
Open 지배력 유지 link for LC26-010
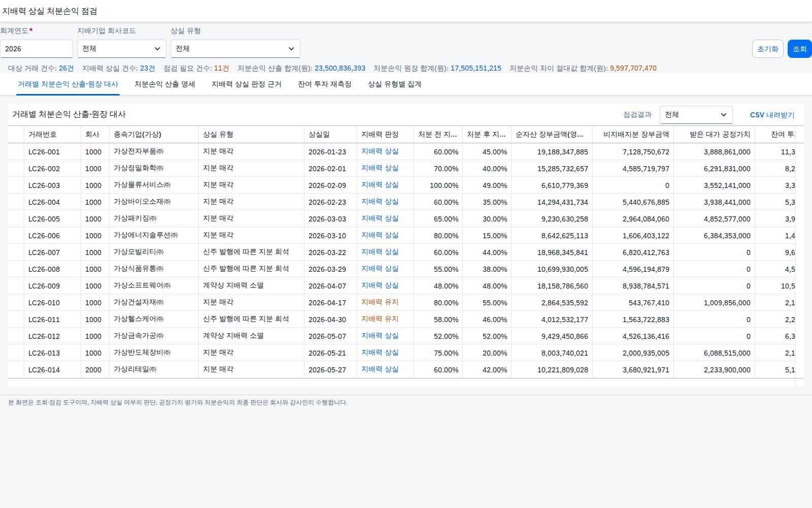coord(380,302)
